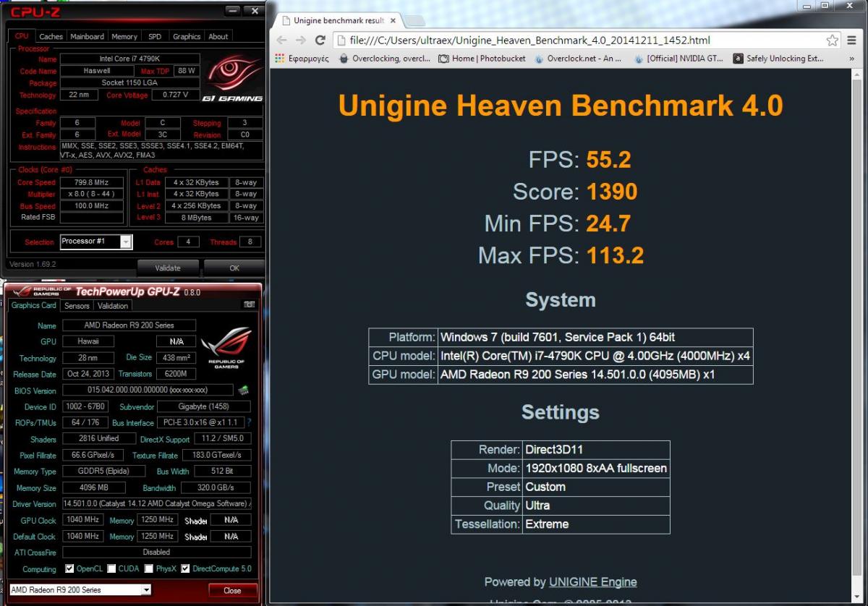
Task: Open the 'Safely Unlocking Ext...' bookmark
Action: tap(778, 59)
